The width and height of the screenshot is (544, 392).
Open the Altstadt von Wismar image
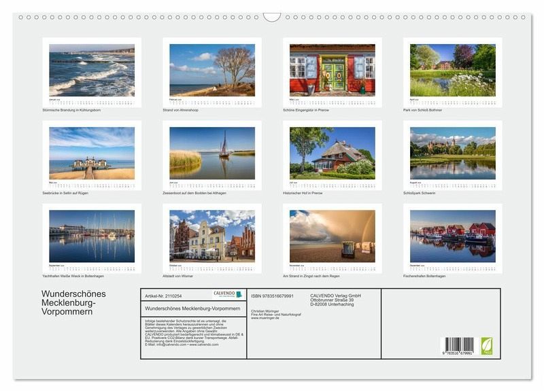(x=212, y=236)
